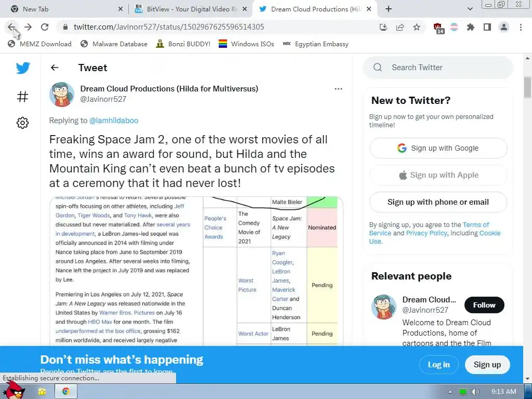Click Sign up on the blue banner
Image resolution: width=532 pixels, height=399 pixels.
(487, 365)
